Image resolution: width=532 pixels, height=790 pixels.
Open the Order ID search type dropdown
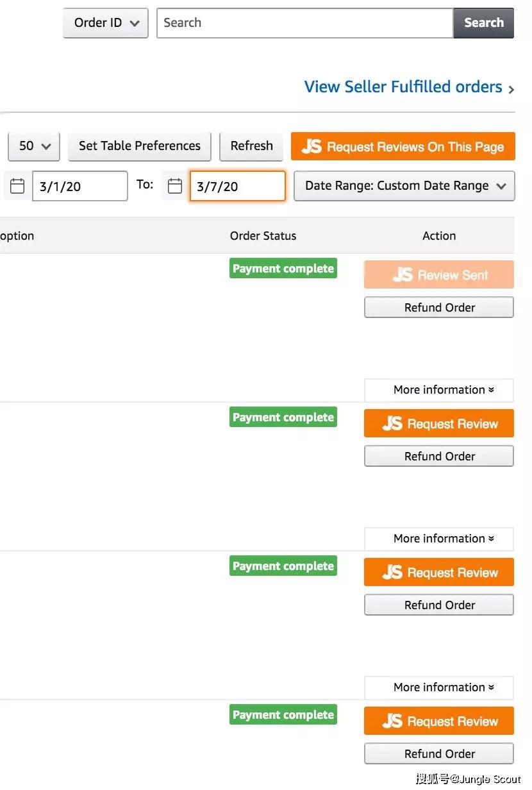pyautogui.click(x=106, y=23)
